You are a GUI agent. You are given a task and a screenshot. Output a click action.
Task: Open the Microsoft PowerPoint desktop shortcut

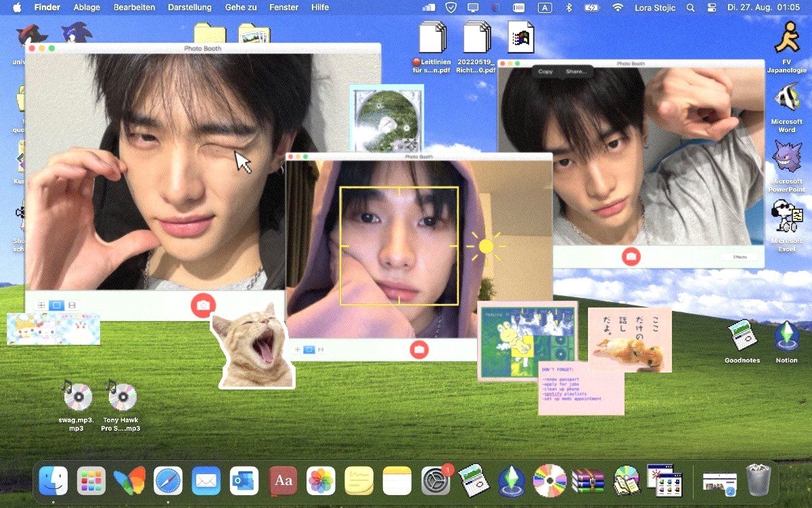point(786,158)
